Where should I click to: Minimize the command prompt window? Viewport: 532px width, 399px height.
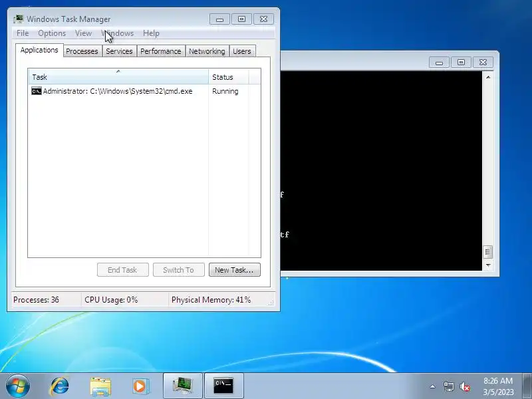(439, 63)
